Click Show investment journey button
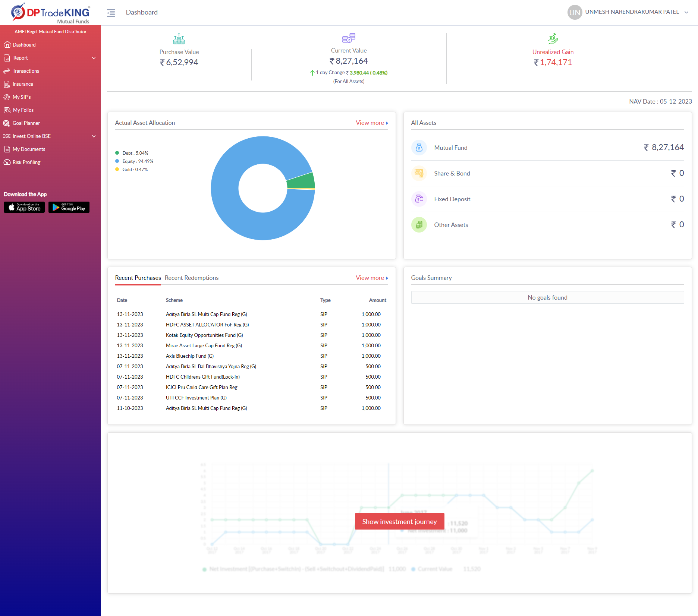The height and width of the screenshot is (616, 698). click(x=399, y=521)
